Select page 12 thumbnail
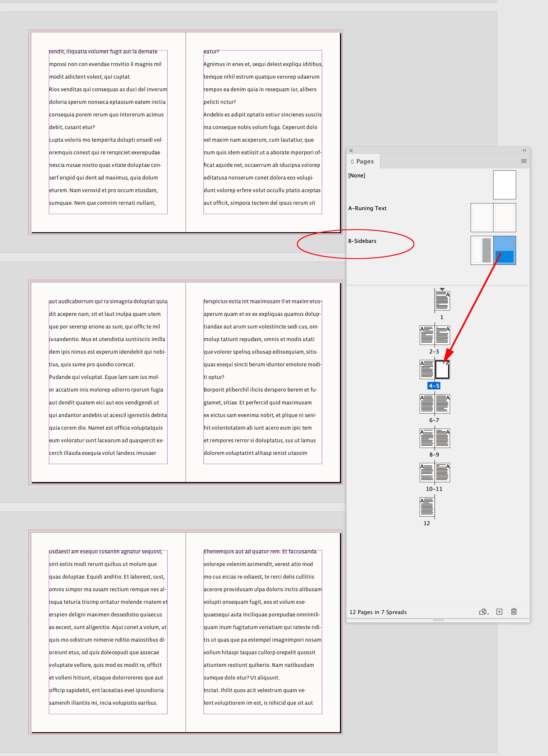The image size is (548, 756). tap(427, 507)
